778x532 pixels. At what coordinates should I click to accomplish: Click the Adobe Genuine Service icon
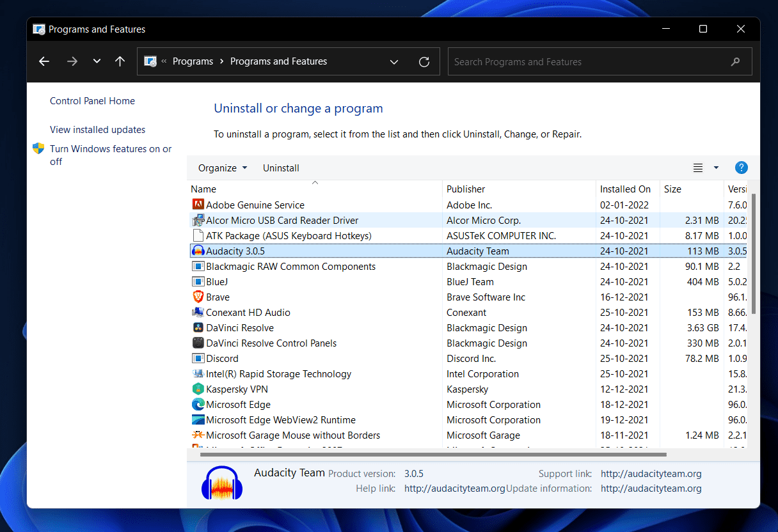click(x=198, y=205)
